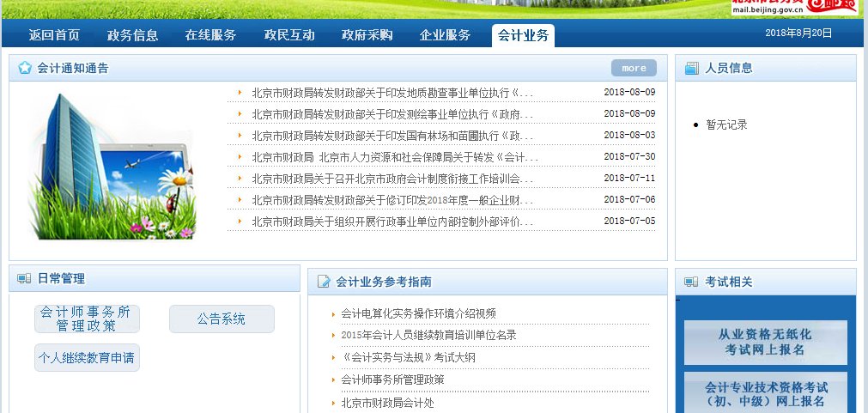
Task: Click the monitor icon beside 日常管理
Action: (x=24, y=278)
